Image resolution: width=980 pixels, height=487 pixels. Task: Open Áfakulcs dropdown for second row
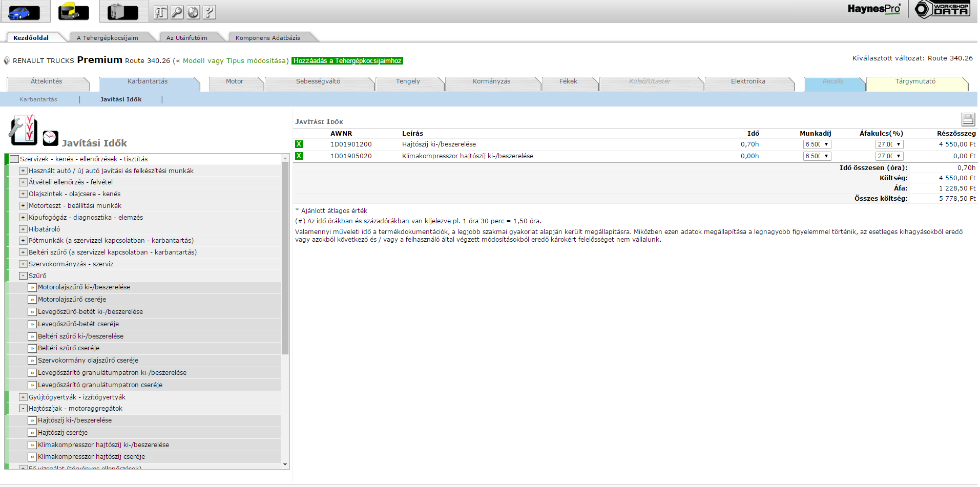click(889, 156)
